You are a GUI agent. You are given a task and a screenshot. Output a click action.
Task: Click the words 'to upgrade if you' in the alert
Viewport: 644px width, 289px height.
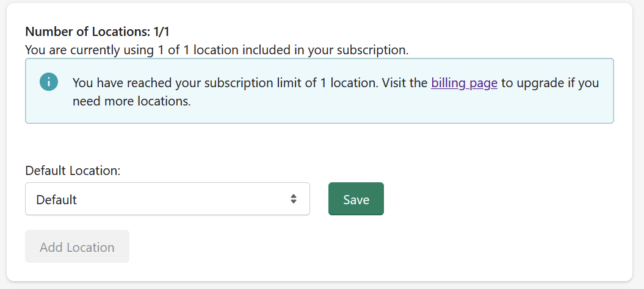coord(550,84)
